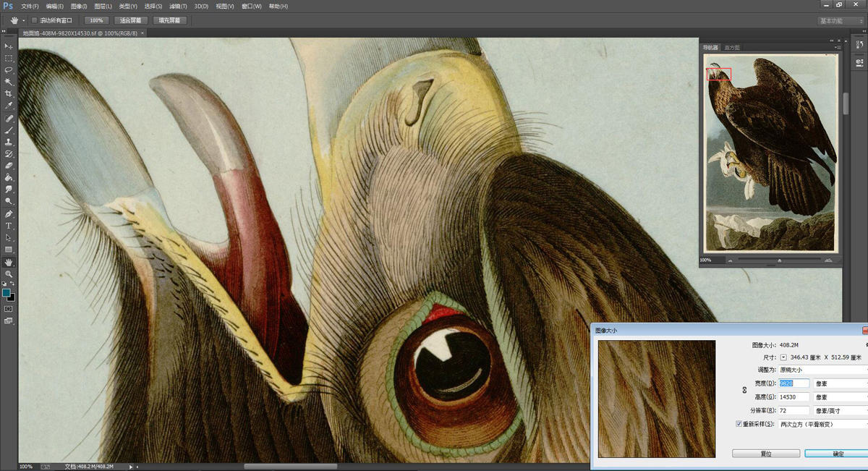Screen dimensions: 868x471
Task: Select the Move tool
Action: click(x=9, y=46)
